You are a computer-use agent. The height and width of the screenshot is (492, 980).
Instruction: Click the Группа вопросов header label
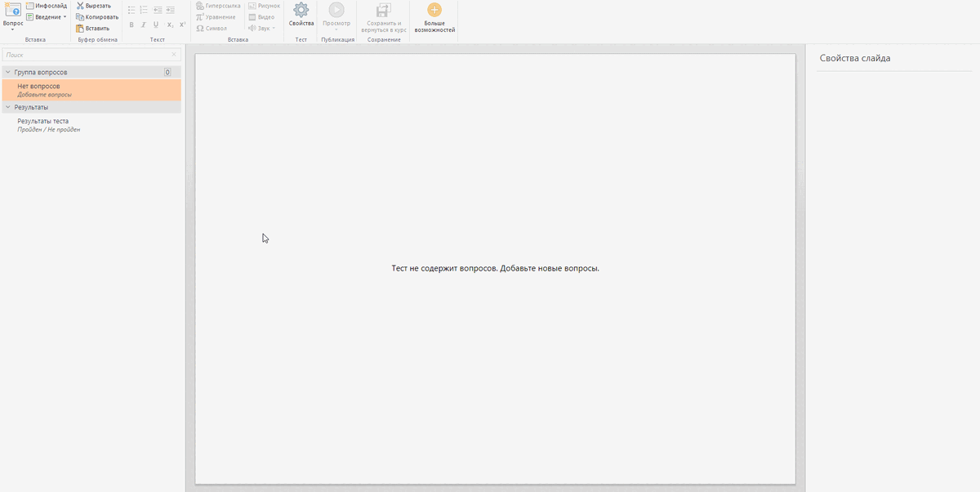click(x=41, y=72)
